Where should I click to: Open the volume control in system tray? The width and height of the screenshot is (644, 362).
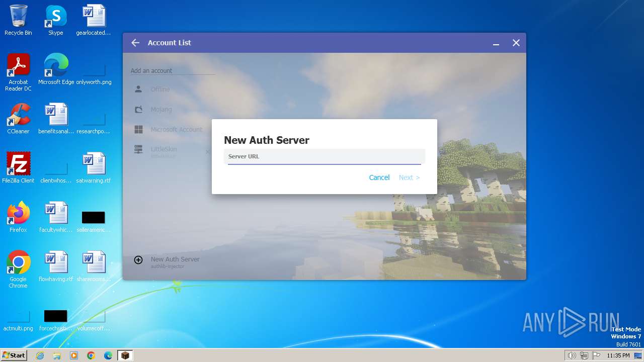(572, 355)
